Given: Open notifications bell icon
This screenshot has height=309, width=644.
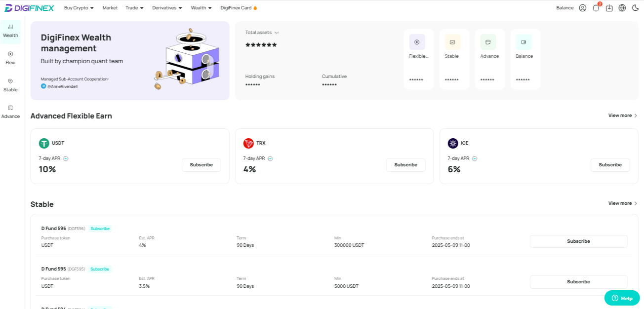Looking at the screenshot, I should (x=596, y=8).
